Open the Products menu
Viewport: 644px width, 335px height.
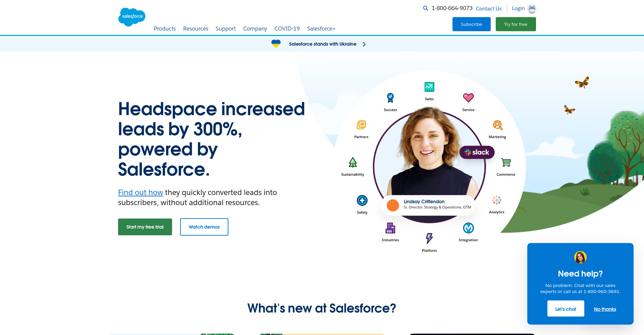pos(165,29)
